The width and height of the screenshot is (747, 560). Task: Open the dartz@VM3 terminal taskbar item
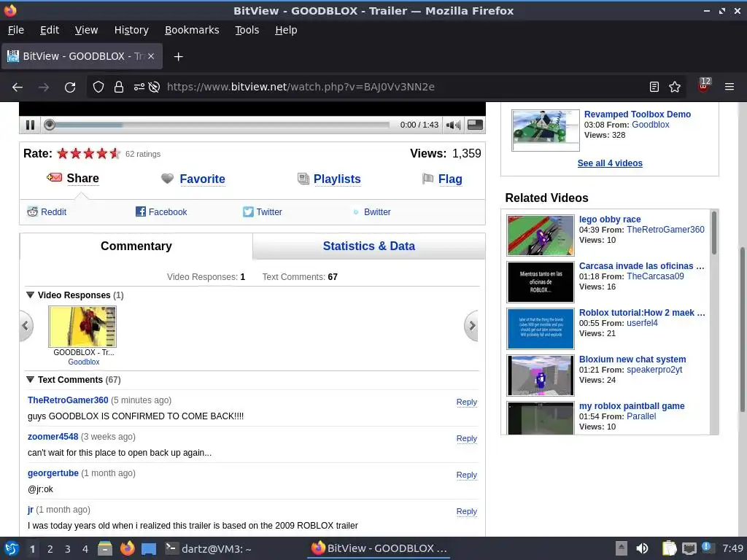(208, 548)
